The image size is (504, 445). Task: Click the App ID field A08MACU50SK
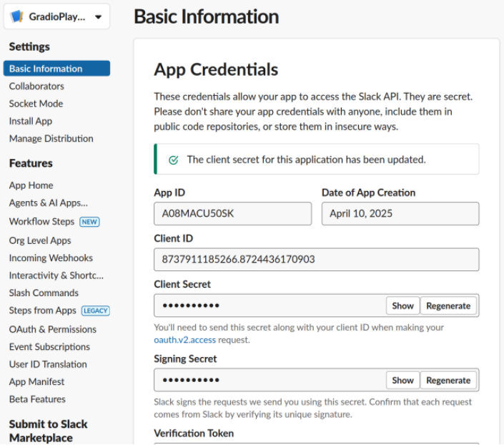(233, 214)
